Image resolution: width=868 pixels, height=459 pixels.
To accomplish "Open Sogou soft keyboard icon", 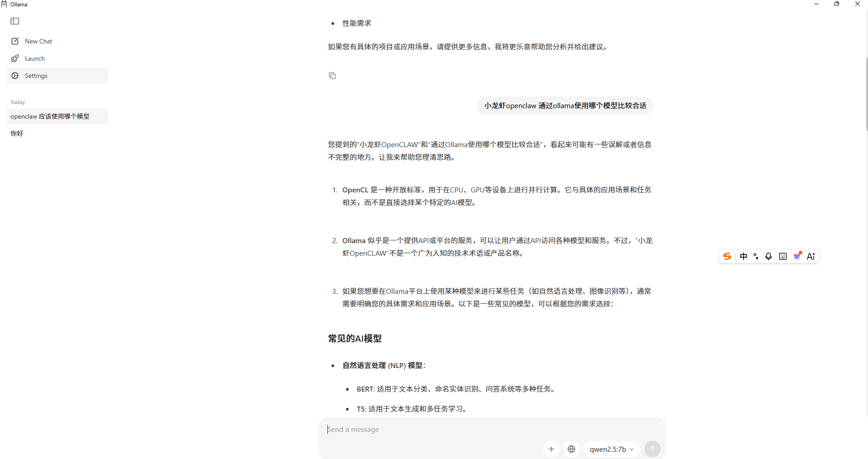I will tap(783, 256).
